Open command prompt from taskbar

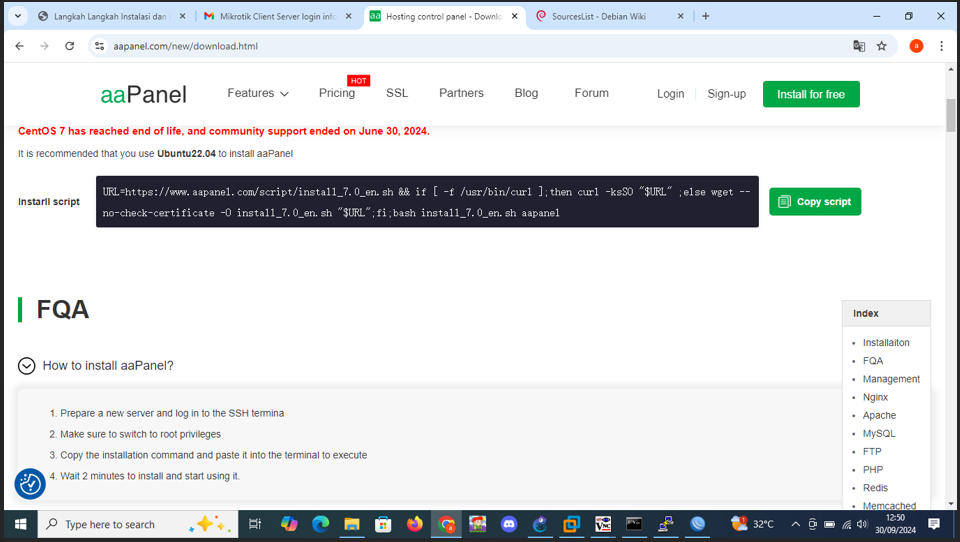(634, 524)
